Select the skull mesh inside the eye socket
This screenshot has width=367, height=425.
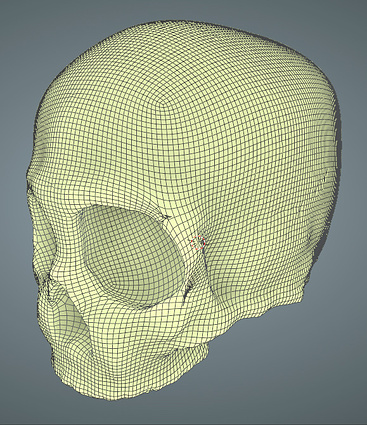tap(132, 255)
